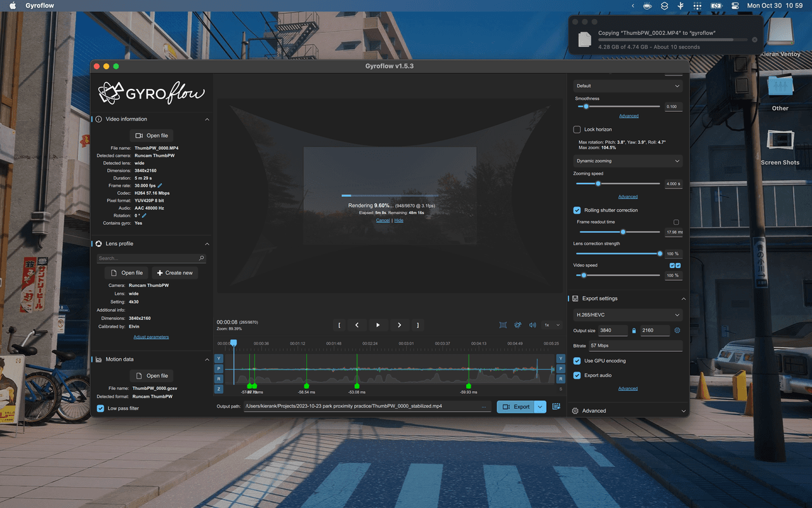The height and width of the screenshot is (508, 812).
Task: Open the H.265/HEVC codec dropdown
Action: tap(627, 315)
